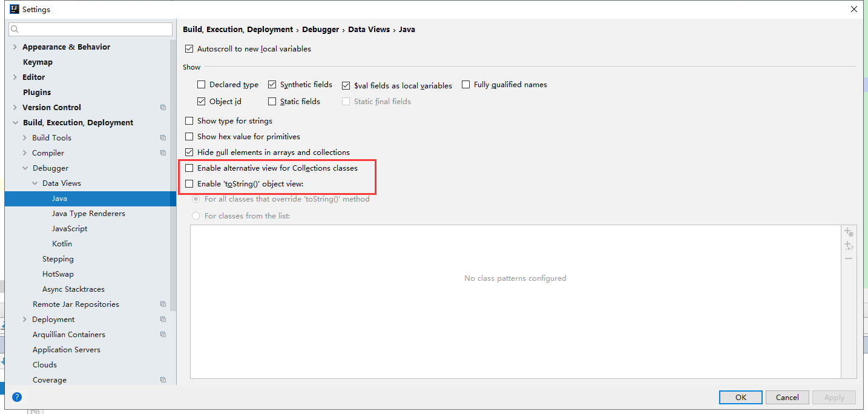Viewport: 868px width, 414px height.
Task: Click the project-level icon beside Coverage
Action: [163, 379]
